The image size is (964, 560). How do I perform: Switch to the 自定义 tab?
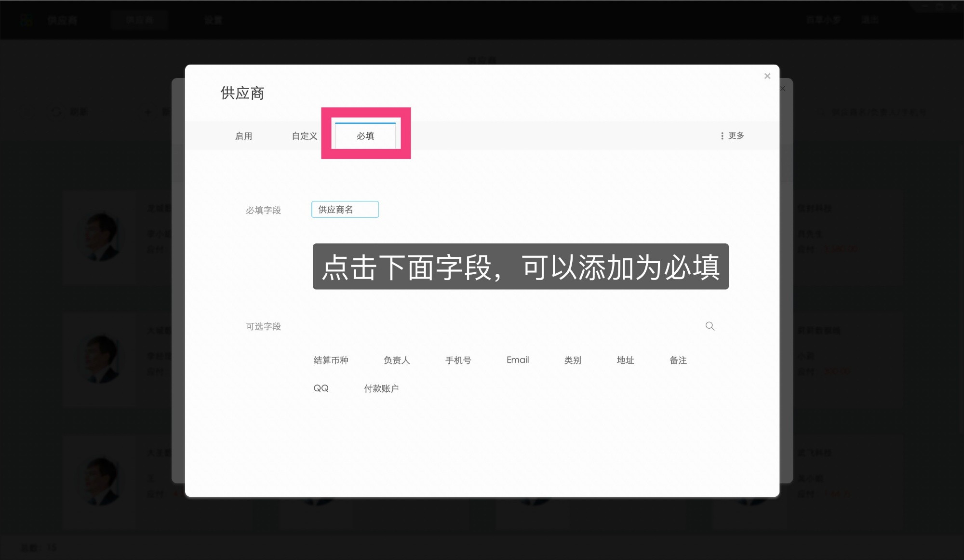point(304,135)
